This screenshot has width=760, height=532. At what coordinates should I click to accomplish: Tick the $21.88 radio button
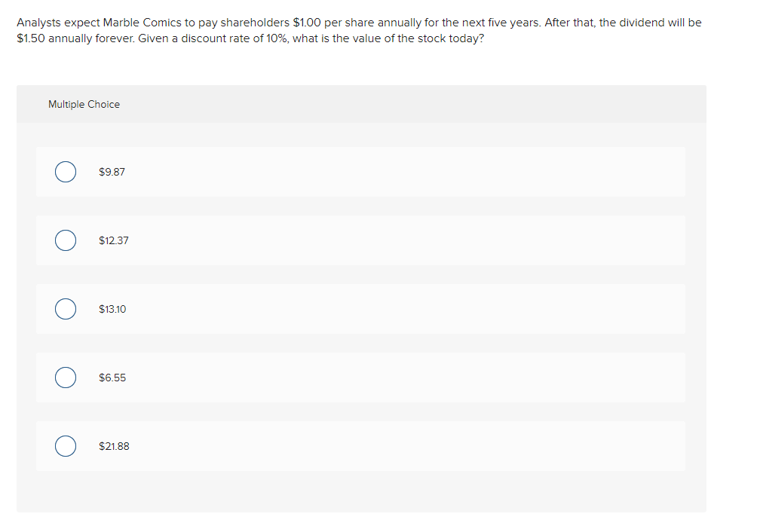(x=66, y=446)
